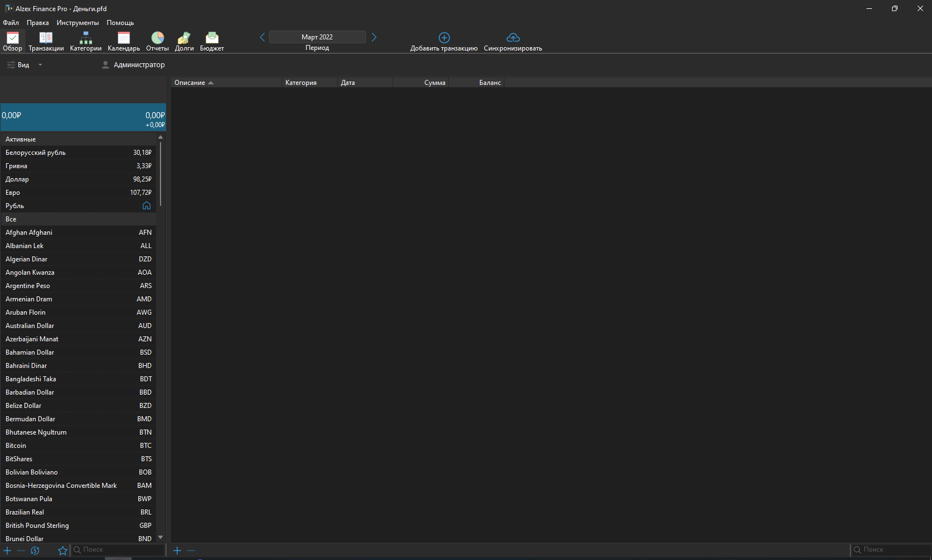Open the Правка menu
The width and height of the screenshot is (932, 560).
click(x=38, y=23)
